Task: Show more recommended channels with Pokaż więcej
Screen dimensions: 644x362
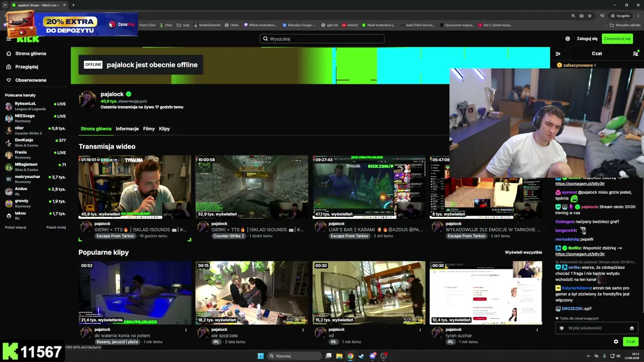Action: tap(16, 227)
